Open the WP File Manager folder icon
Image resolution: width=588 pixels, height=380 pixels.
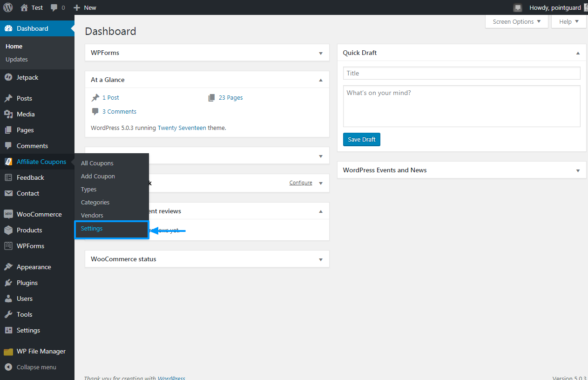point(8,352)
